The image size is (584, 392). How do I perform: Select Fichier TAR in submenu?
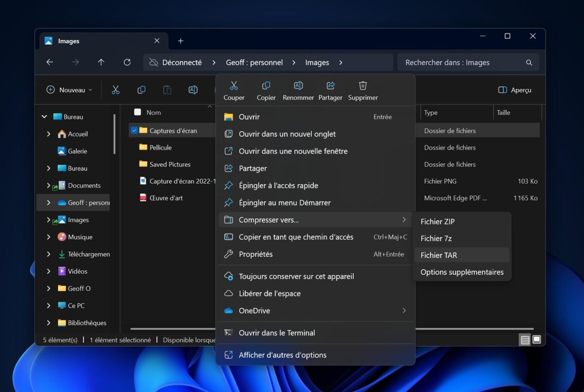coord(462,255)
